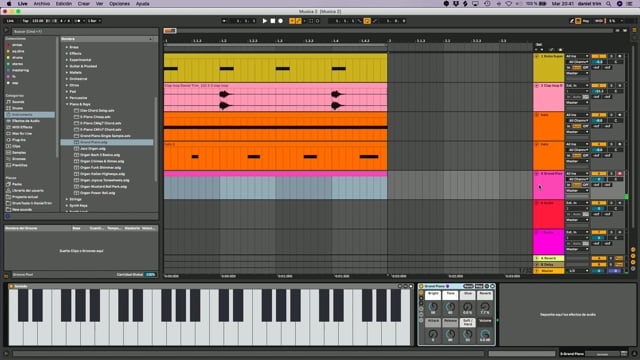The height and width of the screenshot is (360, 640).
Task: Click the Reverb macro knob on Grand Piano
Action: pos(485,307)
